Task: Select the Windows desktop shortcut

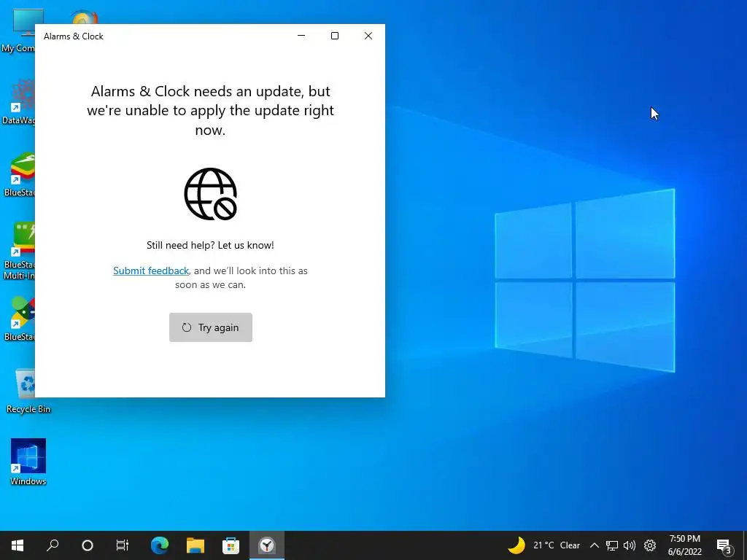Action: pos(28,462)
